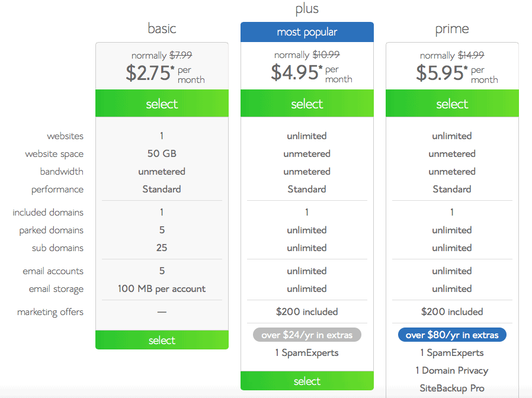The image size is (532, 398).
Task: Click the bottom select button under plus
Action: pos(306,381)
